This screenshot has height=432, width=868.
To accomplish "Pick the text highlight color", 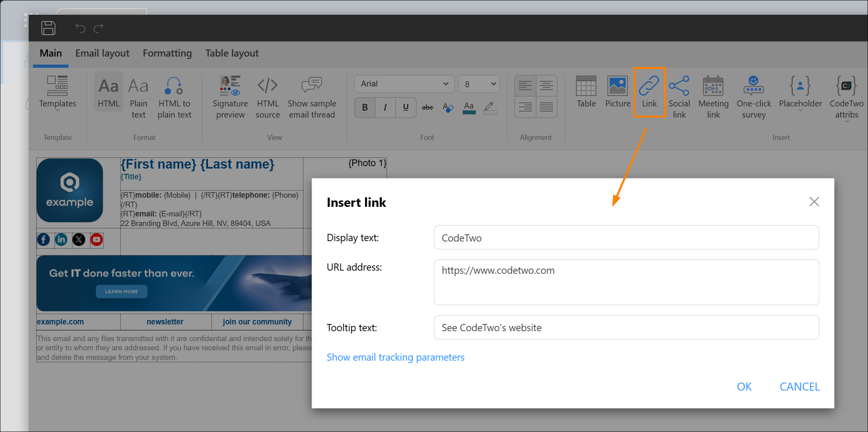I will coord(490,107).
